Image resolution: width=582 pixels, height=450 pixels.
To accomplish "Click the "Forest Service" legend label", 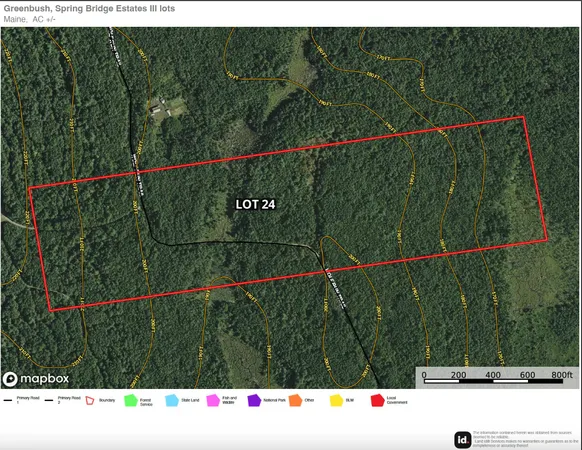I will point(146,402).
